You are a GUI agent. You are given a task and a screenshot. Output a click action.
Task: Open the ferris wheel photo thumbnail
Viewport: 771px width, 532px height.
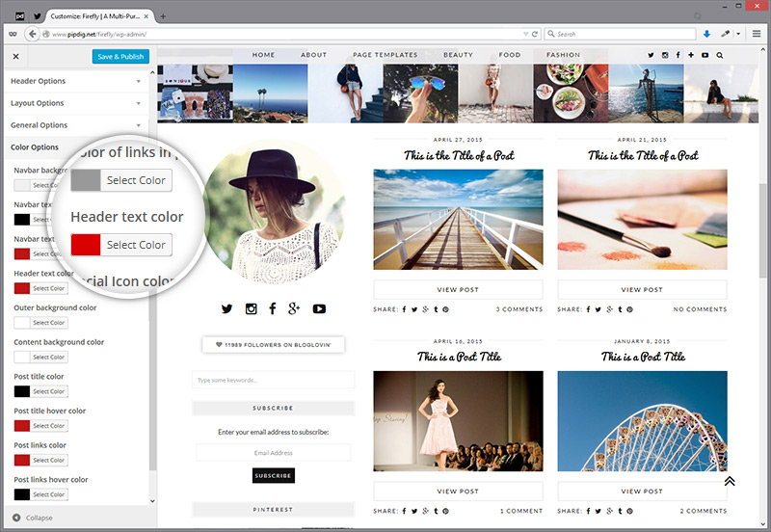point(642,421)
